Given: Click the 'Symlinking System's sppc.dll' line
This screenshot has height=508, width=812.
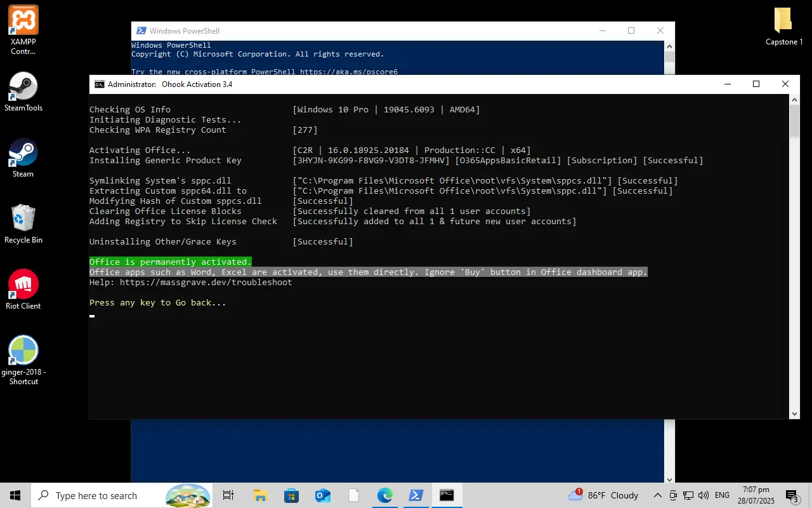Looking at the screenshot, I should 160,180.
